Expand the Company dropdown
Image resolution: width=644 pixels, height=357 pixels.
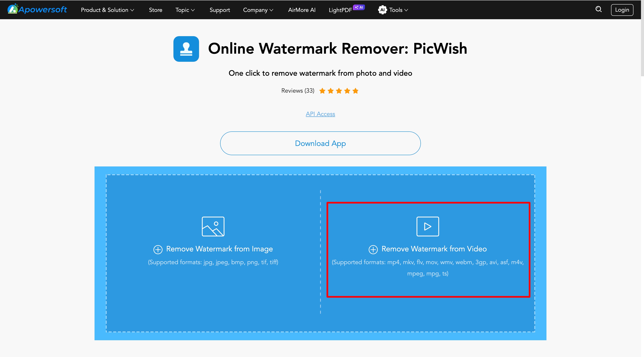tap(258, 10)
